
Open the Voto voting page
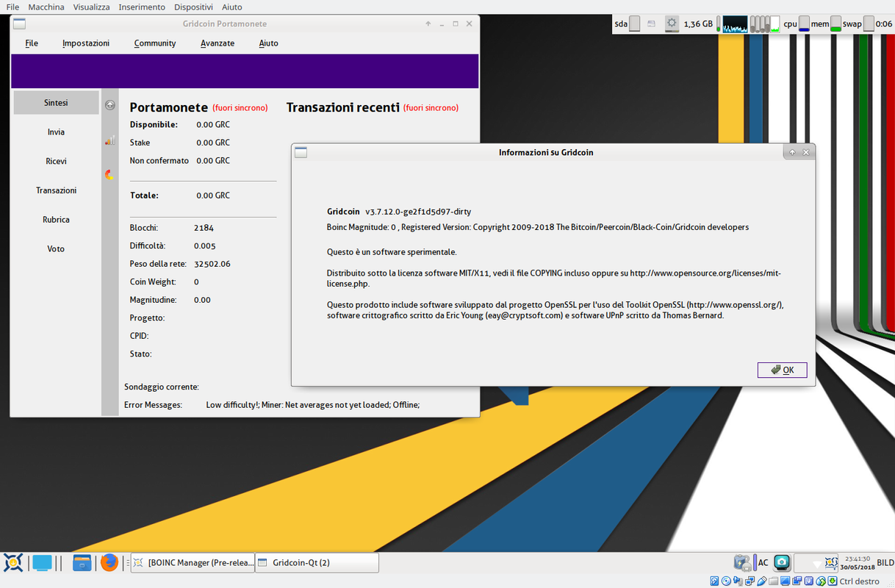coord(56,249)
